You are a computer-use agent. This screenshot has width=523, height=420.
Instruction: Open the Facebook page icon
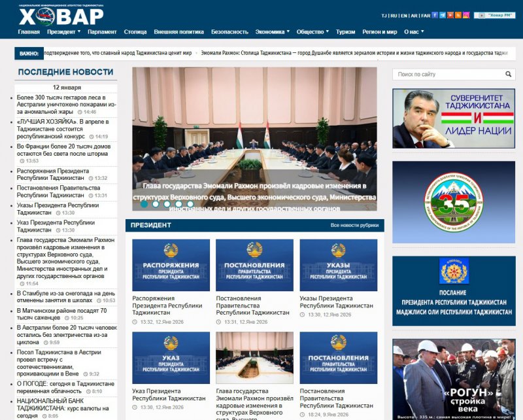pos(435,15)
